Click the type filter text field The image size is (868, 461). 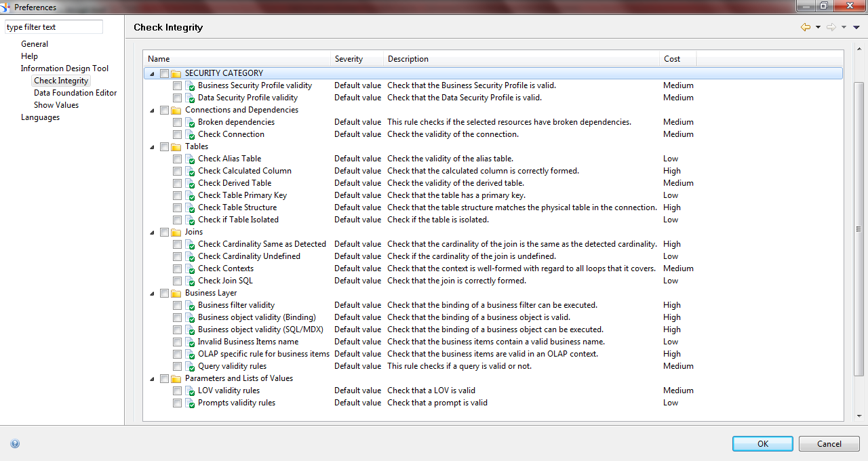54,27
